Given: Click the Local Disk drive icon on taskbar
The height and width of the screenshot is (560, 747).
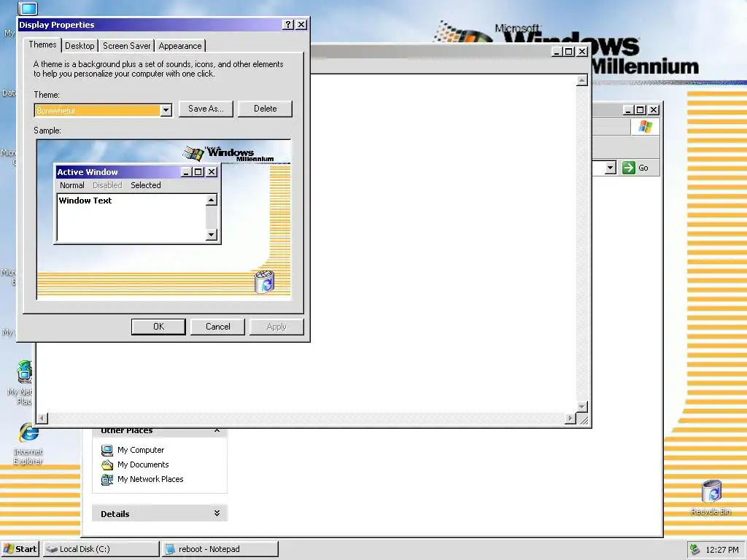Looking at the screenshot, I should click(x=52, y=549).
